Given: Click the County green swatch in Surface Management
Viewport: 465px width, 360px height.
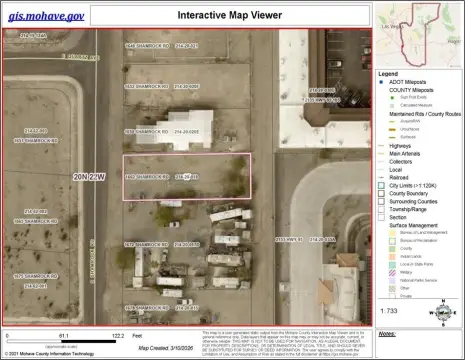Looking at the screenshot, I should pyautogui.click(x=392, y=249).
